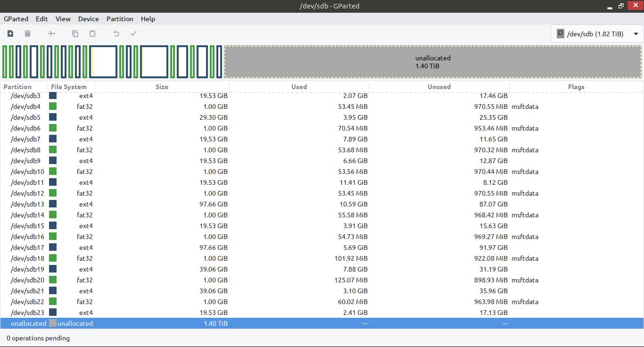Open the View menu

click(x=63, y=19)
